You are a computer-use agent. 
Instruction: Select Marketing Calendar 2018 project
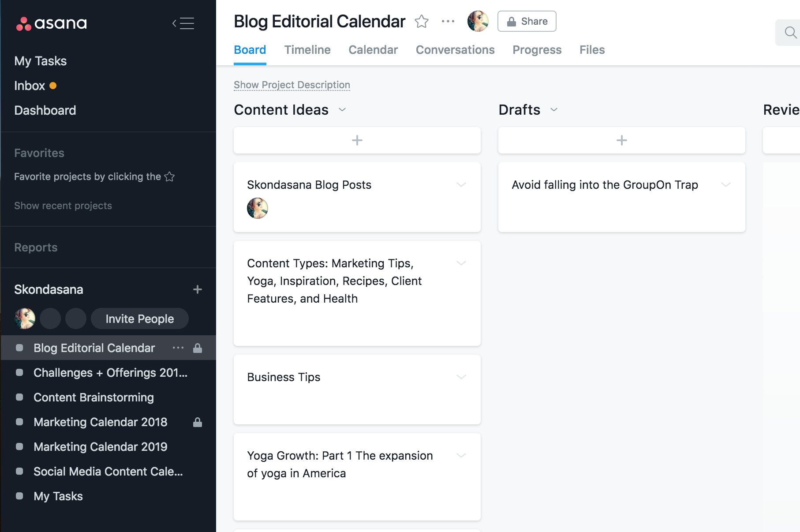(x=101, y=422)
